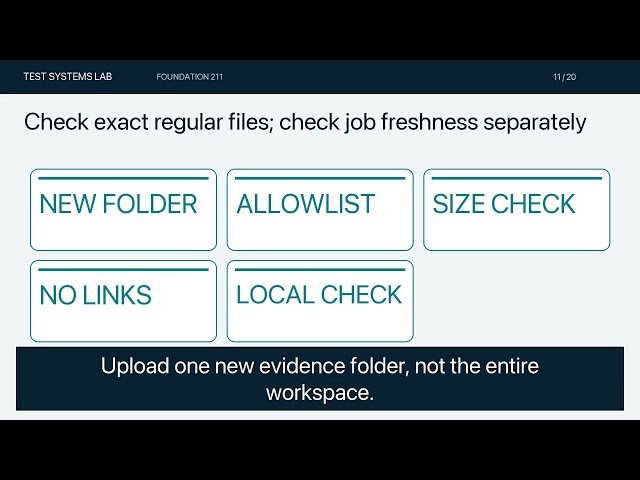640x480 pixels.
Task: Select the ALLOWLIST card
Action: click(320, 209)
